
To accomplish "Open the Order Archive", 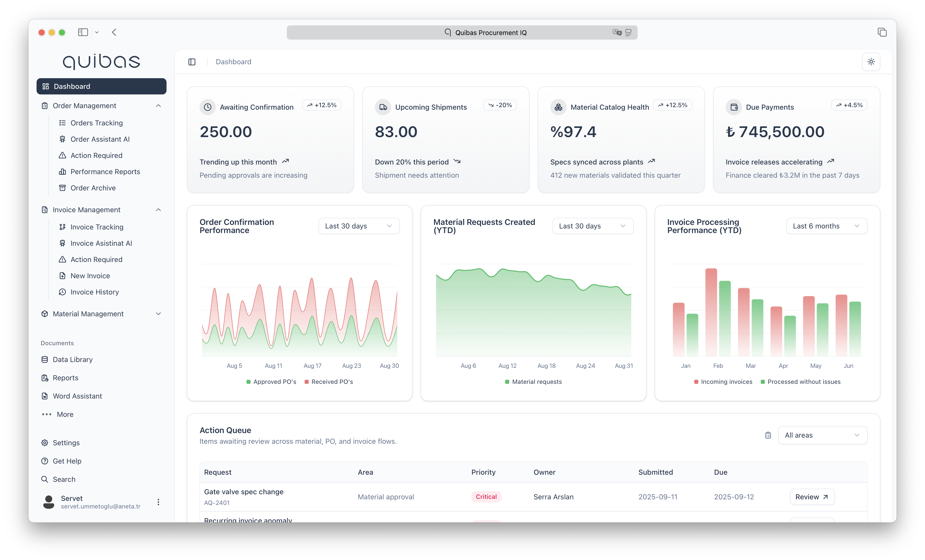I will point(93,188).
